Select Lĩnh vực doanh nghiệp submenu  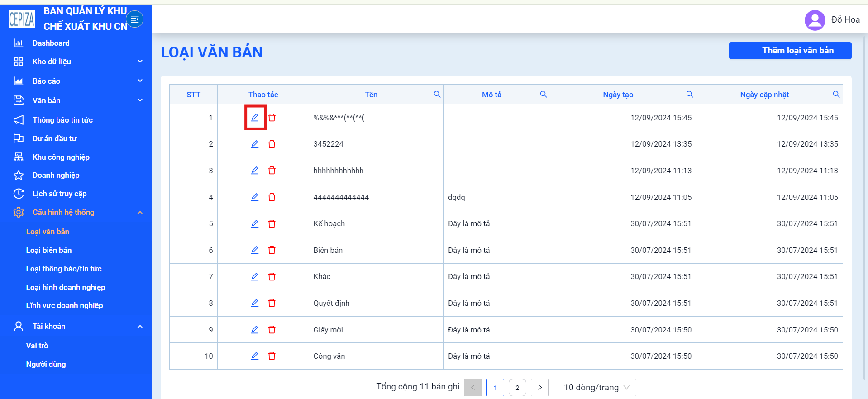coord(64,305)
